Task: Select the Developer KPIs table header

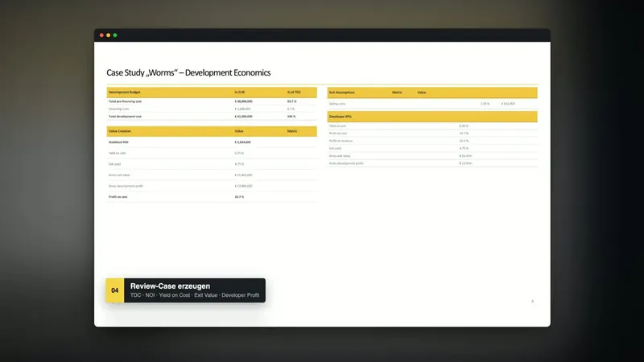Action: point(340,117)
